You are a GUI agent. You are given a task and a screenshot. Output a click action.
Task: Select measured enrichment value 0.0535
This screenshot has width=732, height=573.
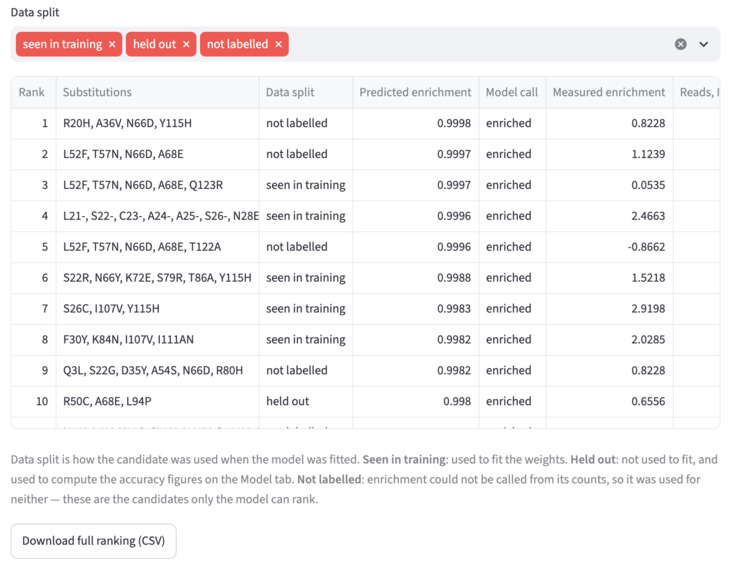point(610,185)
